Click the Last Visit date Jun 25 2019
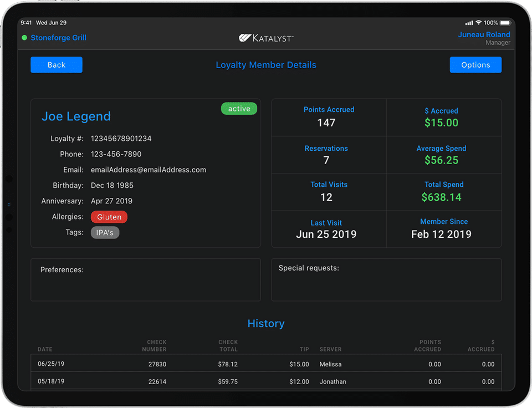 [x=326, y=234]
